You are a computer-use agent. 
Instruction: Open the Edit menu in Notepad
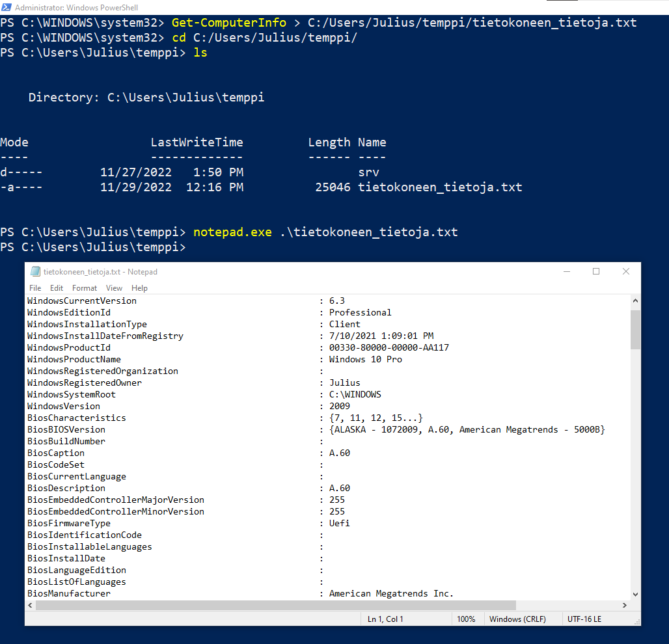click(57, 288)
